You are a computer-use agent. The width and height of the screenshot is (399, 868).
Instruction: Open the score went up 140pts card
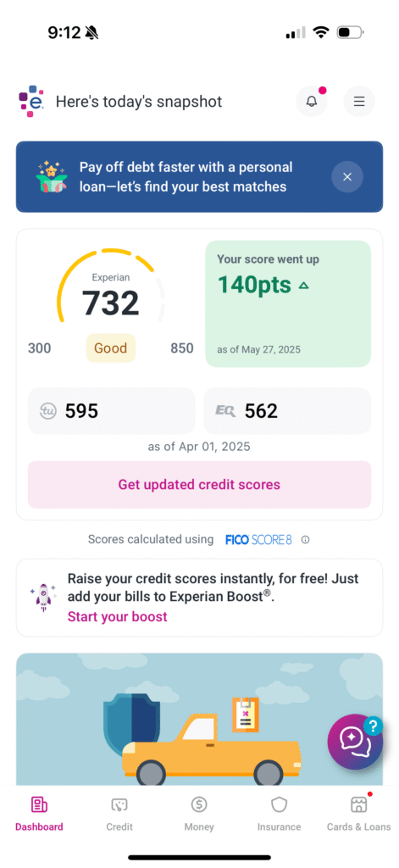pyautogui.click(x=288, y=303)
